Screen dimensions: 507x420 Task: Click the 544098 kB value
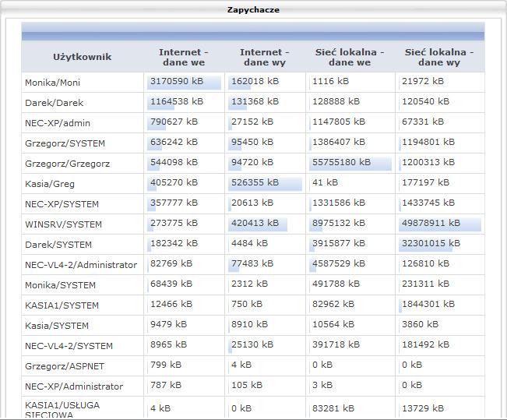click(x=174, y=162)
